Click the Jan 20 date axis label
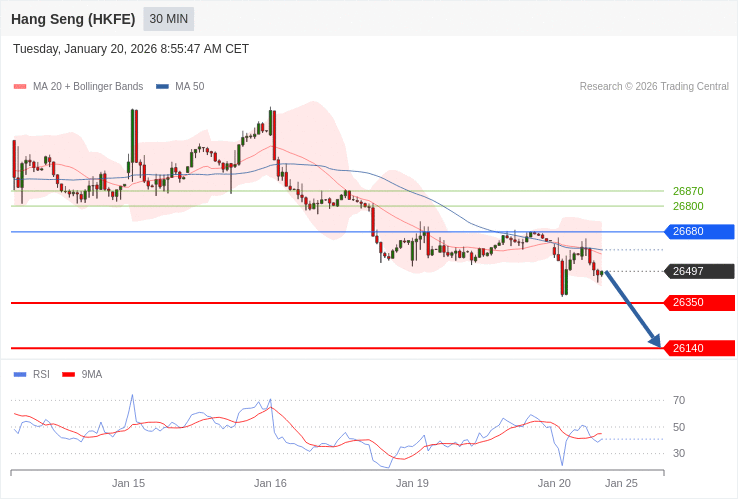The width and height of the screenshot is (738, 500). [x=554, y=483]
